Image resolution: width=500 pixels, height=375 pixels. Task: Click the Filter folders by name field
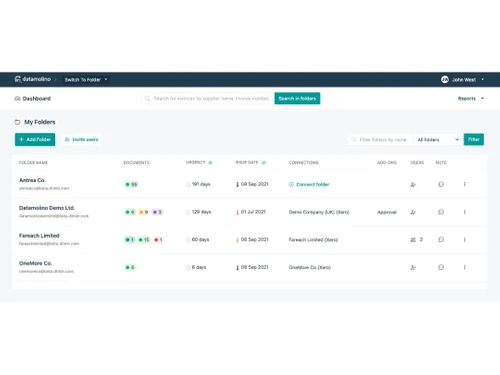point(381,140)
